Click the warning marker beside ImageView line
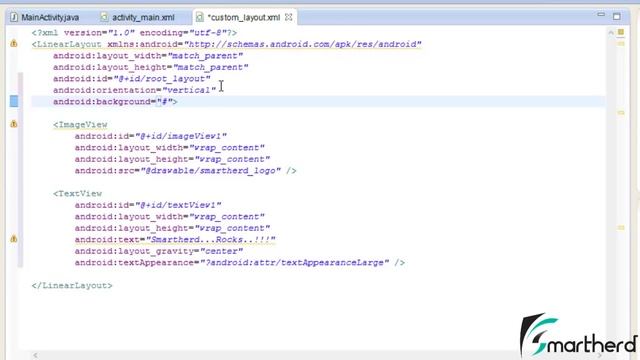 pos(13,124)
